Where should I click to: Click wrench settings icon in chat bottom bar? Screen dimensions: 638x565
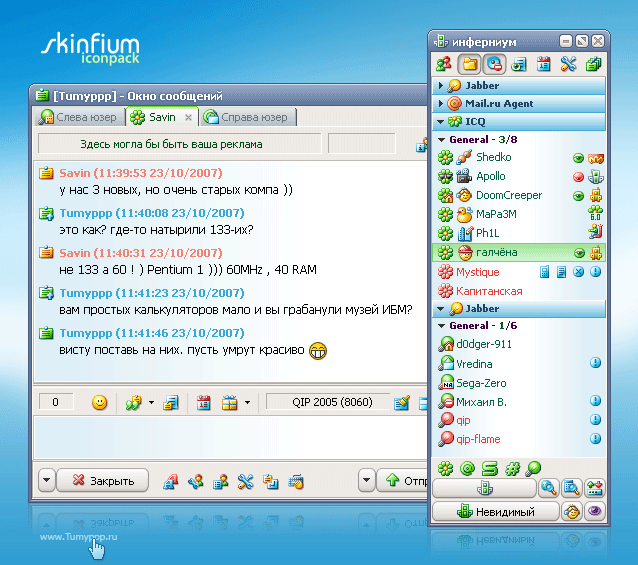click(245, 482)
